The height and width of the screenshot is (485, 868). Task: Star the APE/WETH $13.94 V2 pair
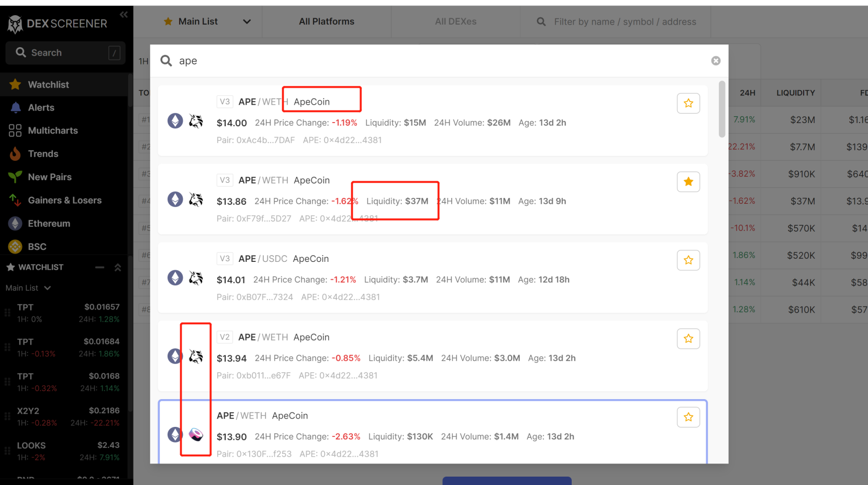(x=688, y=339)
